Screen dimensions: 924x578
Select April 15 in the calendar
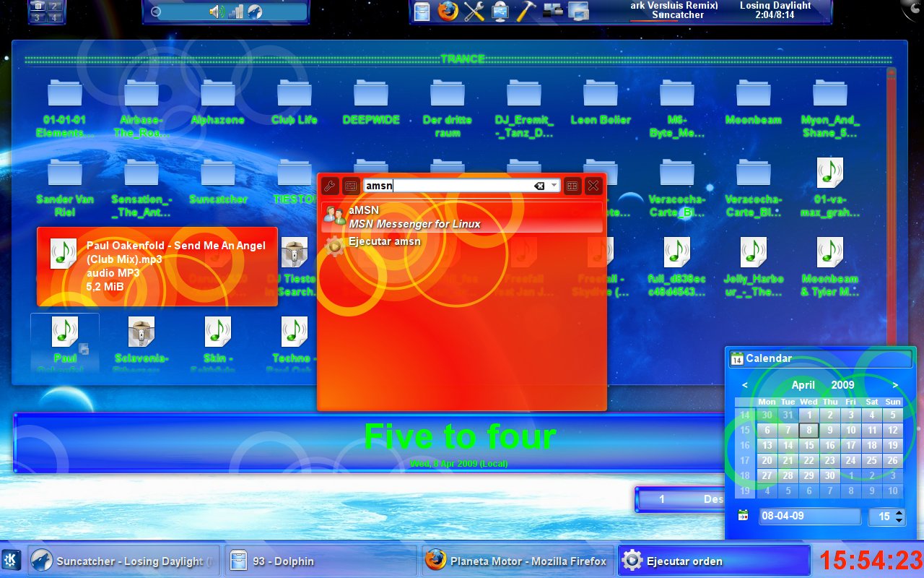pyautogui.click(x=809, y=445)
